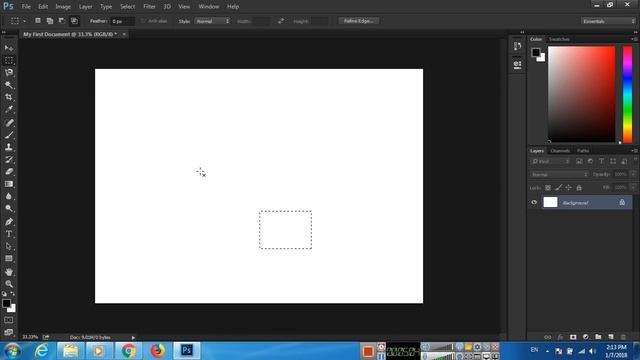Open the Window menu
This screenshot has height=360, width=640.
pos(209,7)
